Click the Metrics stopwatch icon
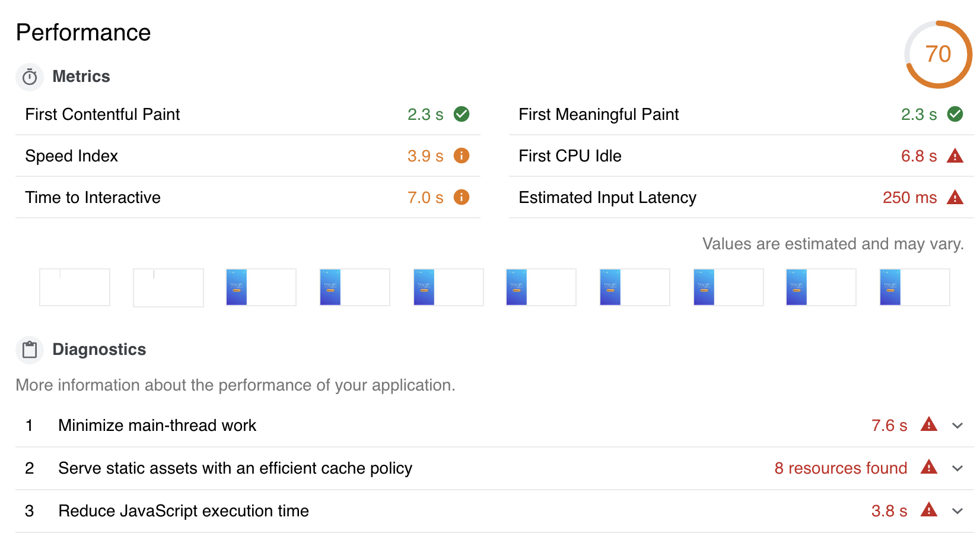 coord(30,77)
